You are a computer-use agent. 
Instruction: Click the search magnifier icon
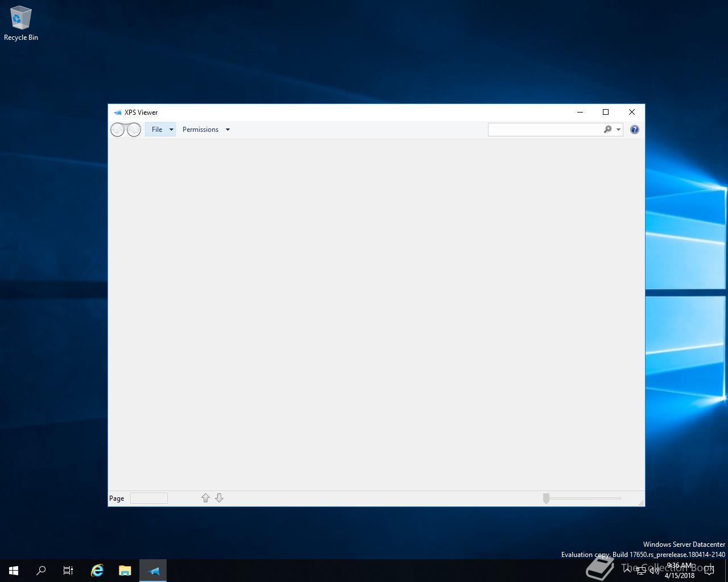(x=607, y=130)
